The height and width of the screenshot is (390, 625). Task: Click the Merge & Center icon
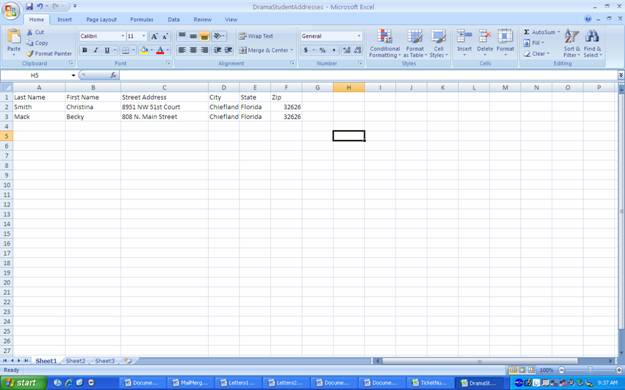pos(243,50)
